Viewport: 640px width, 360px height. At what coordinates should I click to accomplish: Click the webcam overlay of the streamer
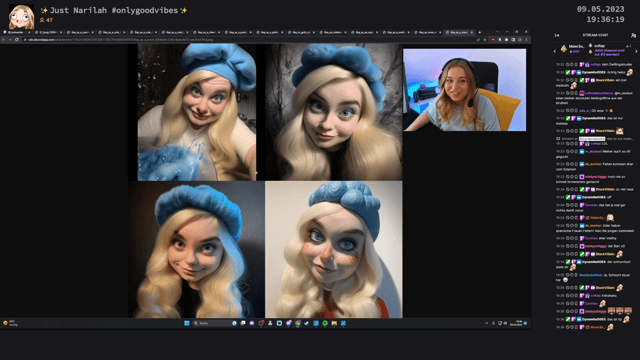click(464, 90)
